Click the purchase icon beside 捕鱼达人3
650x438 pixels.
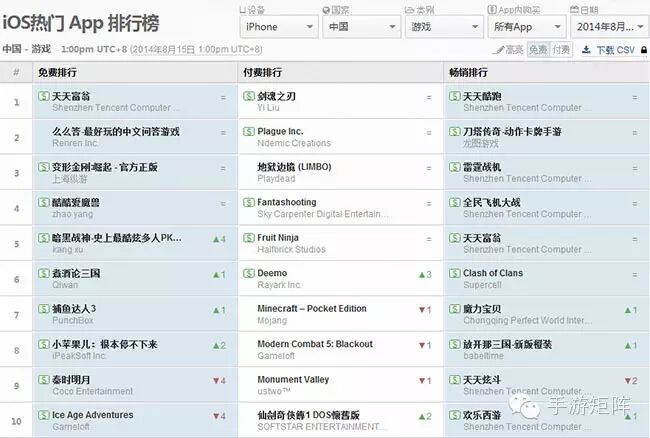pyautogui.click(x=44, y=309)
